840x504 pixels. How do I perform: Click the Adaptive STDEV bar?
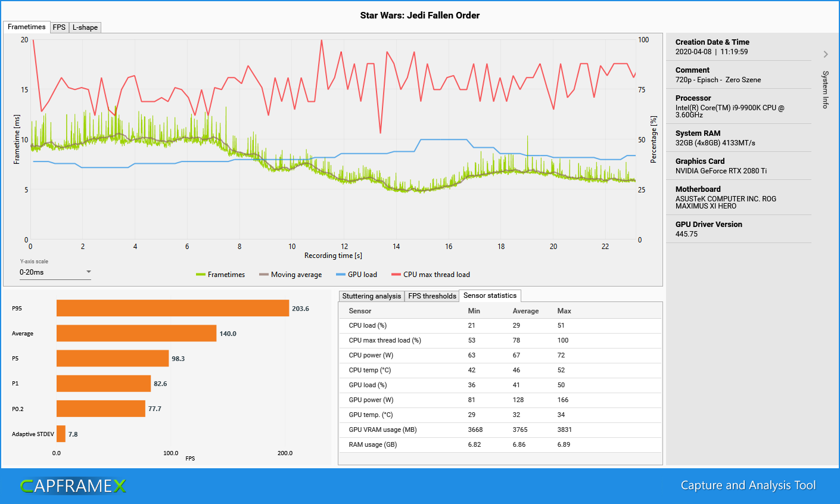click(x=61, y=434)
